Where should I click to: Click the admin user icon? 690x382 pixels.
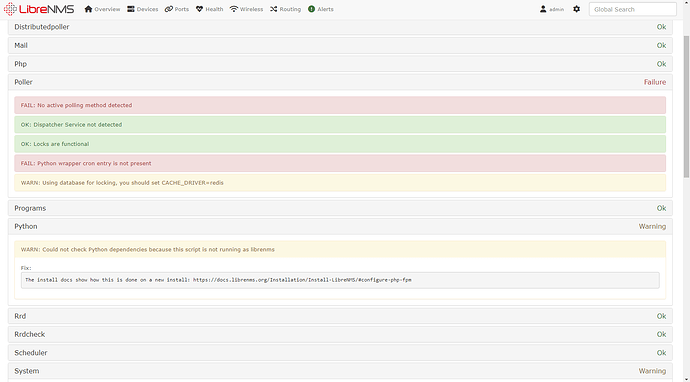pyautogui.click(x=543, y=9)
